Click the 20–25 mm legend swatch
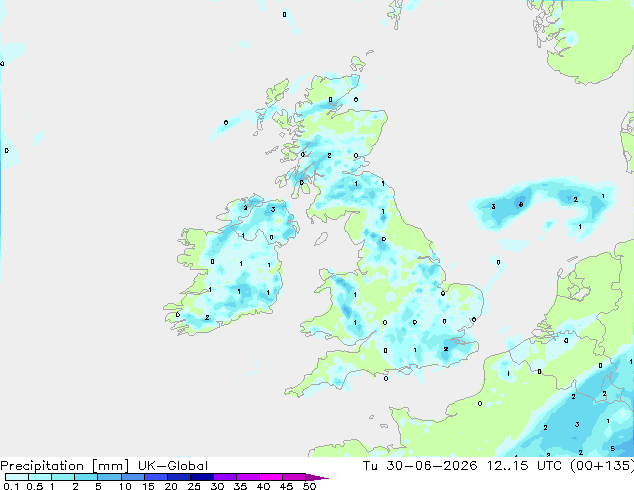This screenshot has height=490, width=634. (178, 477)
